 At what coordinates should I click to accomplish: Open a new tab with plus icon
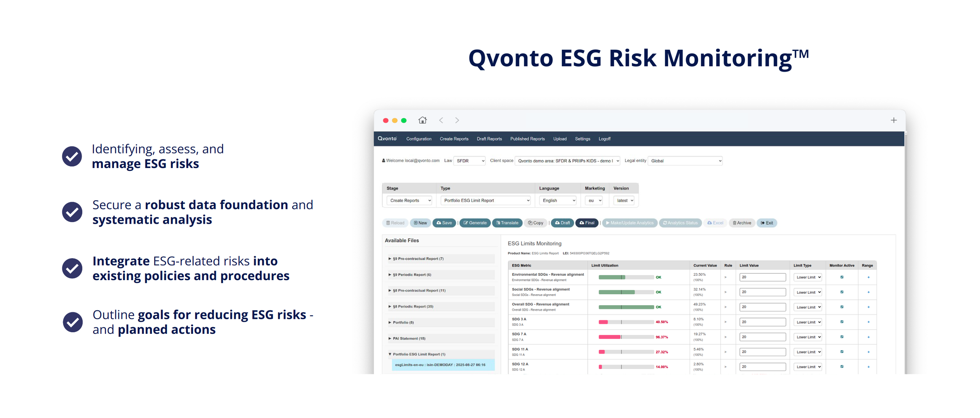click(893, 120)
